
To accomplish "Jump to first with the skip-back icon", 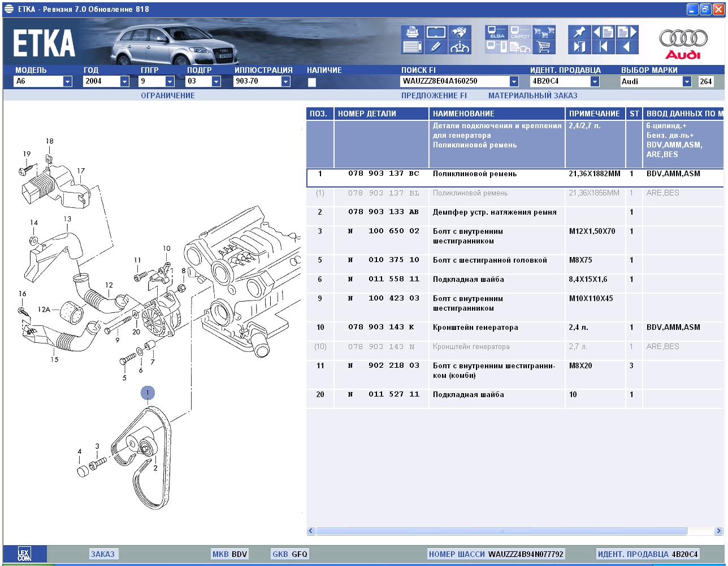I will tap(603, 47).
